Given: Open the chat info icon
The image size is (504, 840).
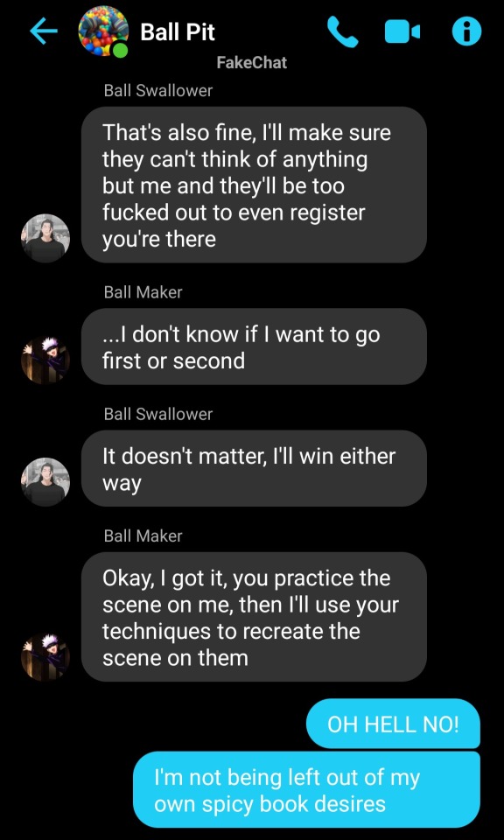Looking at the screenshot, I should [466, 32].
